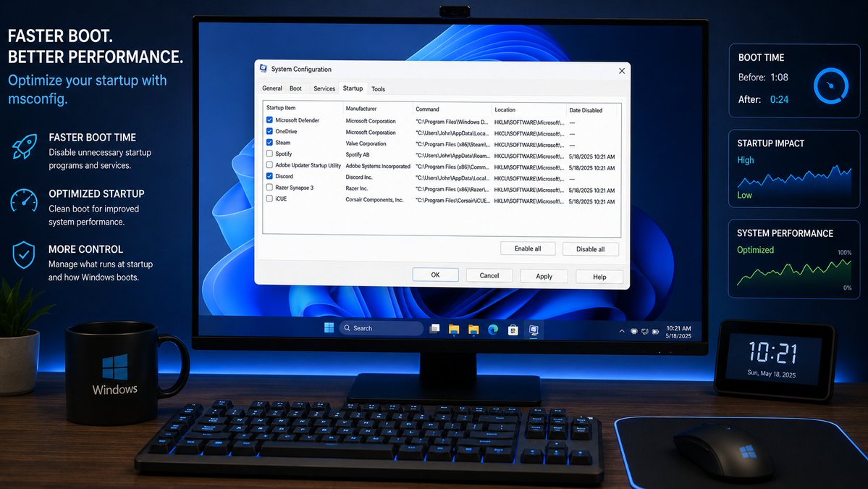
Task: Tick the Adobe Updater Startup Utility checkbox
Action: pyautogui.click(x=269, y=164)
